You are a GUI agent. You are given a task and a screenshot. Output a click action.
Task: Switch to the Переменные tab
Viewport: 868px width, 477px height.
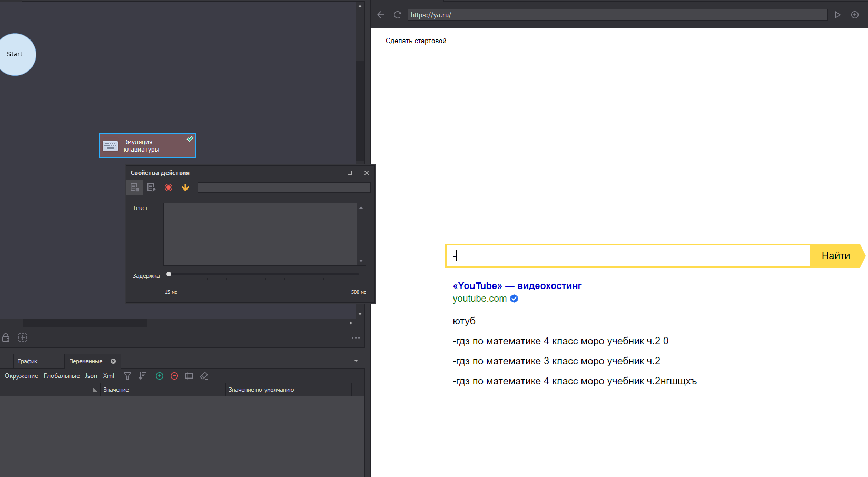point(86,361)
